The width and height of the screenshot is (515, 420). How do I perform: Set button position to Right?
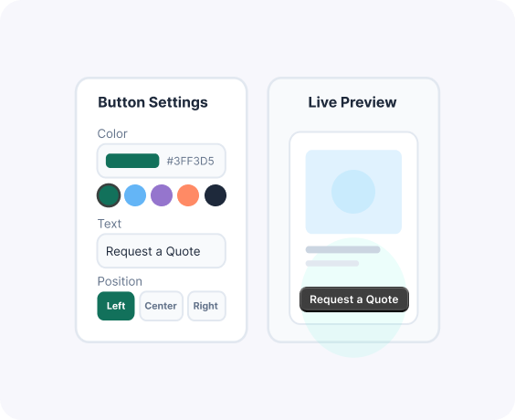[205, 306]
